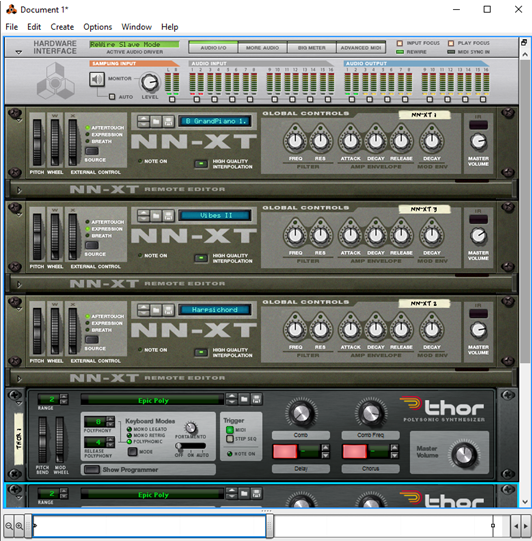532x541 pixels.
Task: Click the Release knob on Harpsichord NN-XT
Action: (401, 329)
